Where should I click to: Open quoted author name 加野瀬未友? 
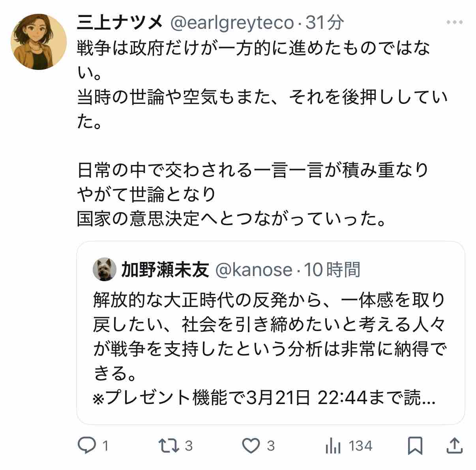(x=165, y=270)
